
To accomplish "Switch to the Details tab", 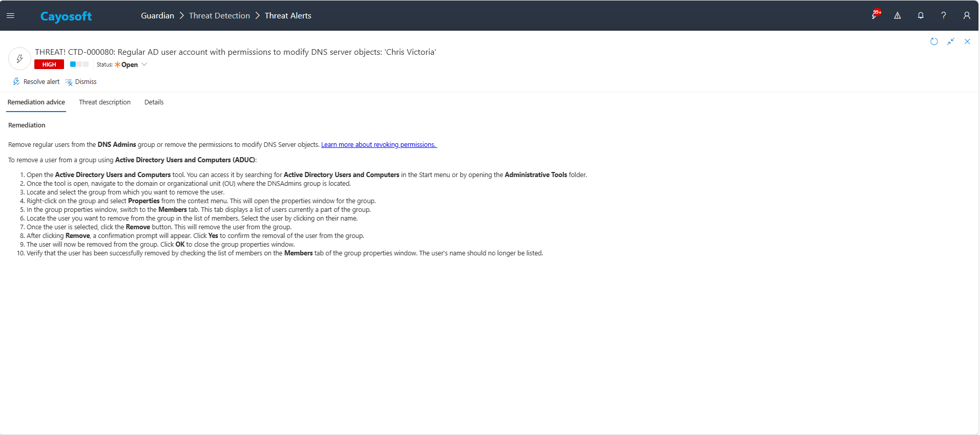I will point(154,102).
